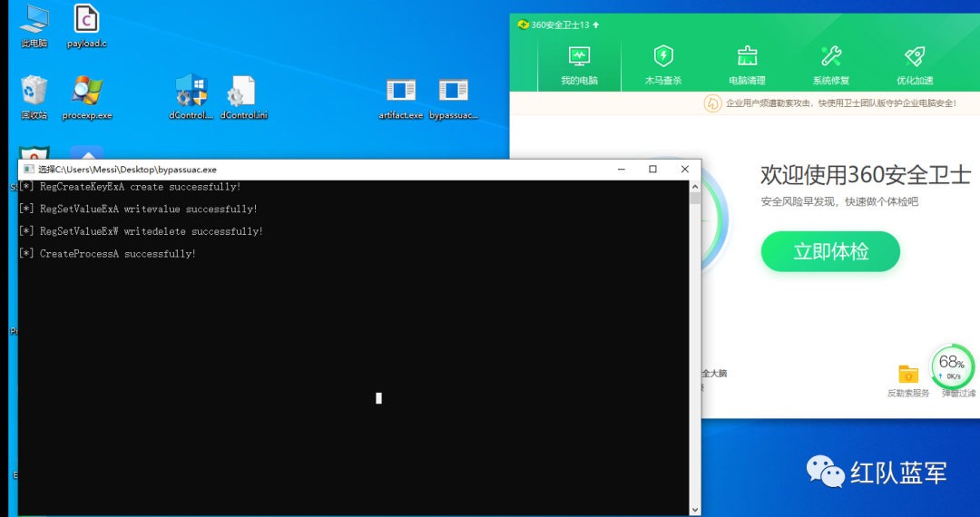Viewport: 980px width, 517px height.
Task: Click the console title bar path text
Action: tap(128, 170)
